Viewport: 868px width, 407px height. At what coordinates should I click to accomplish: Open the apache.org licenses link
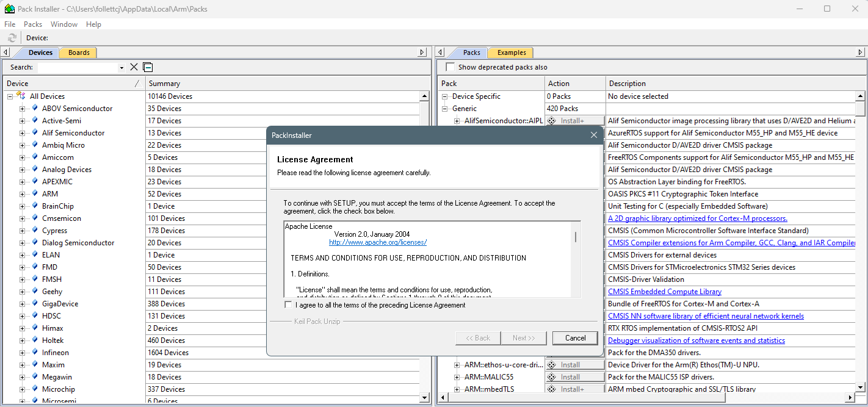pyautogui.click(x=377, y=242)
